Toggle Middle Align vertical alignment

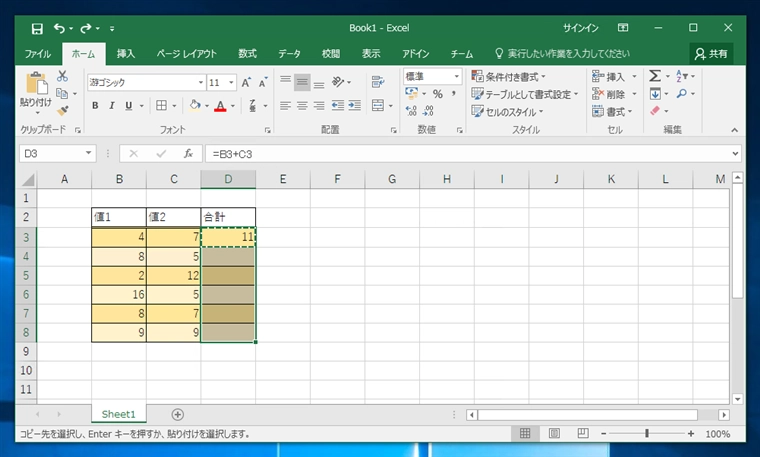click(302, 82)
